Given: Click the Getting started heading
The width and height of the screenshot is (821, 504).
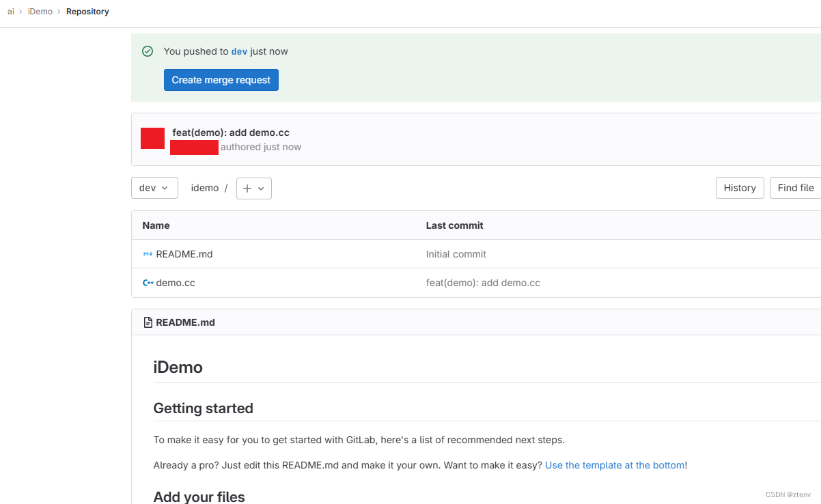Looking at the screenshot, I should pyautogui.click(x=203, y=408).
